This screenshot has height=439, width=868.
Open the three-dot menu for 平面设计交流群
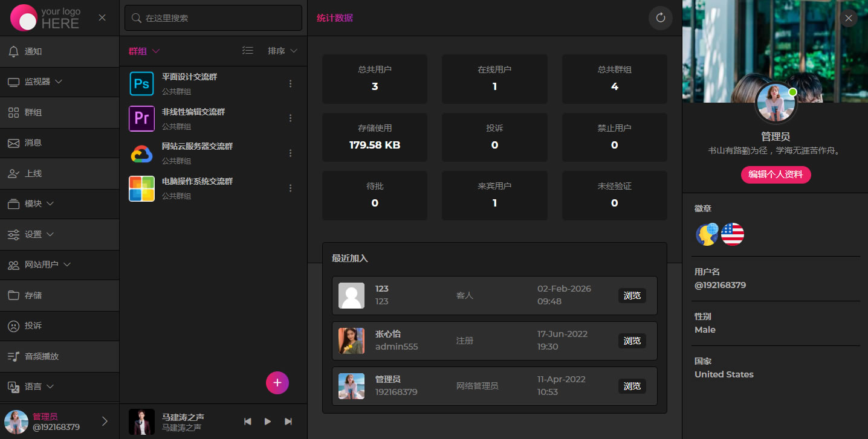point(290,84)
